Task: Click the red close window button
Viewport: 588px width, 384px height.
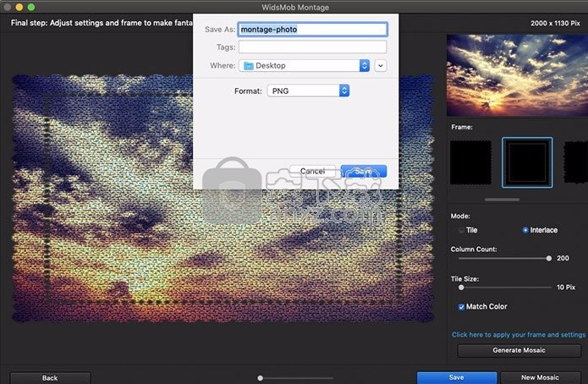Action: click(x=7, y=7)
